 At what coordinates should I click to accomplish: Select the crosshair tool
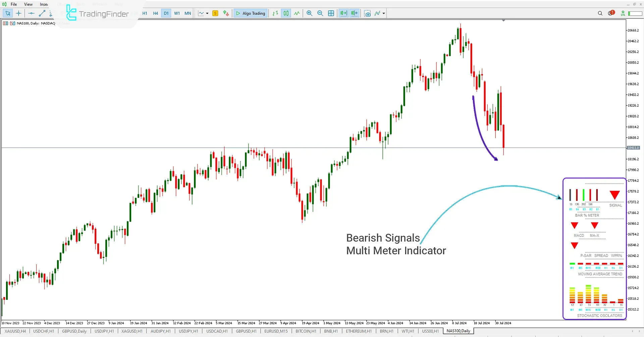[x=18, y=13]
